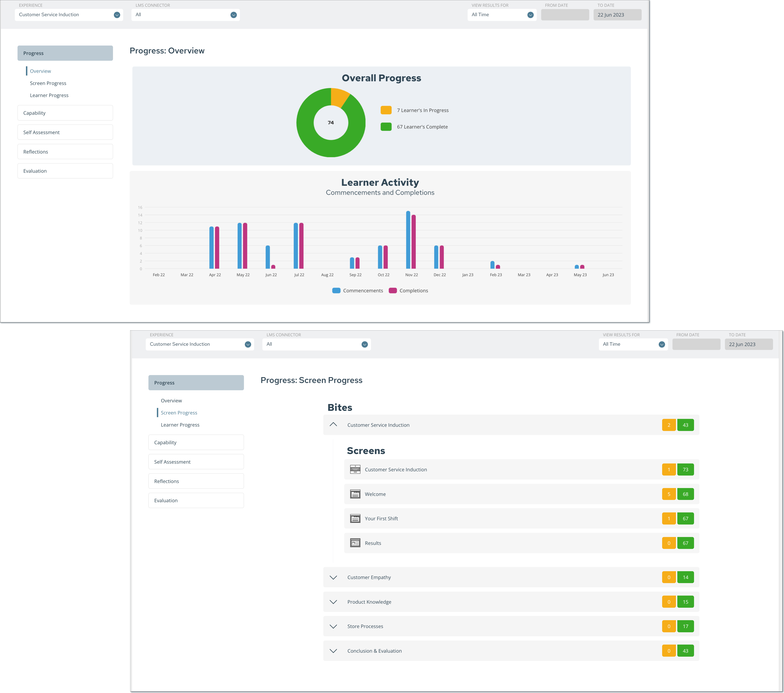Click orange badge 2 on Customer Service Induction bite
Image resolution: width=784 pixels, height=693 pixels.
pos(669,425)
